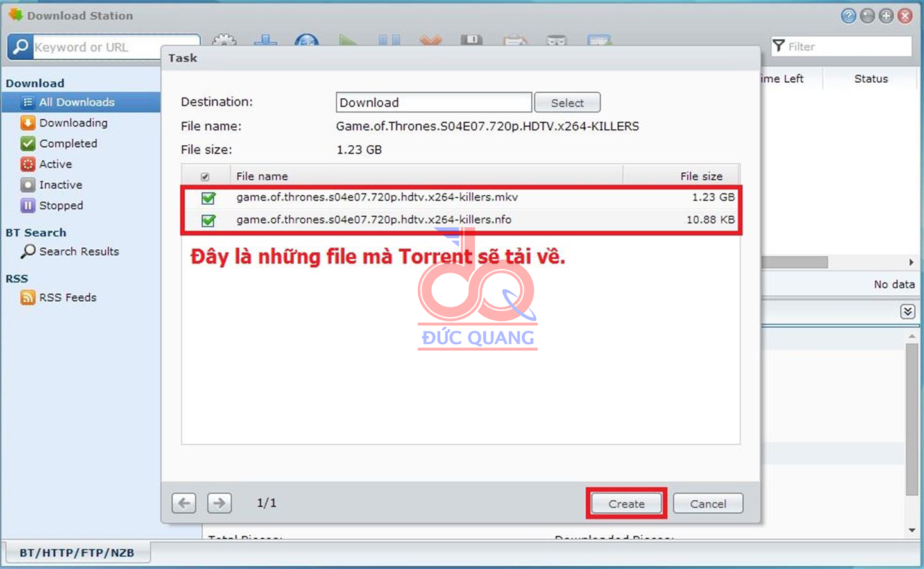Click the green resume play toolbar icon
Image resolution: width=924 pixels, height=569 pixels.
348,40
